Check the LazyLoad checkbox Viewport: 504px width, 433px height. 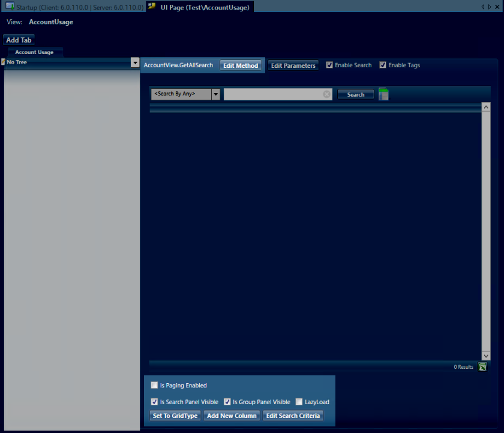299,402
